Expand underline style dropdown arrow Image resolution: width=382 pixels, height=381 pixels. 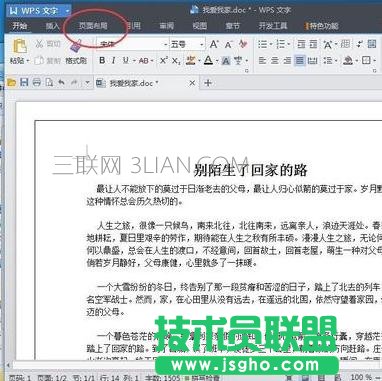[x=134, y=61]
